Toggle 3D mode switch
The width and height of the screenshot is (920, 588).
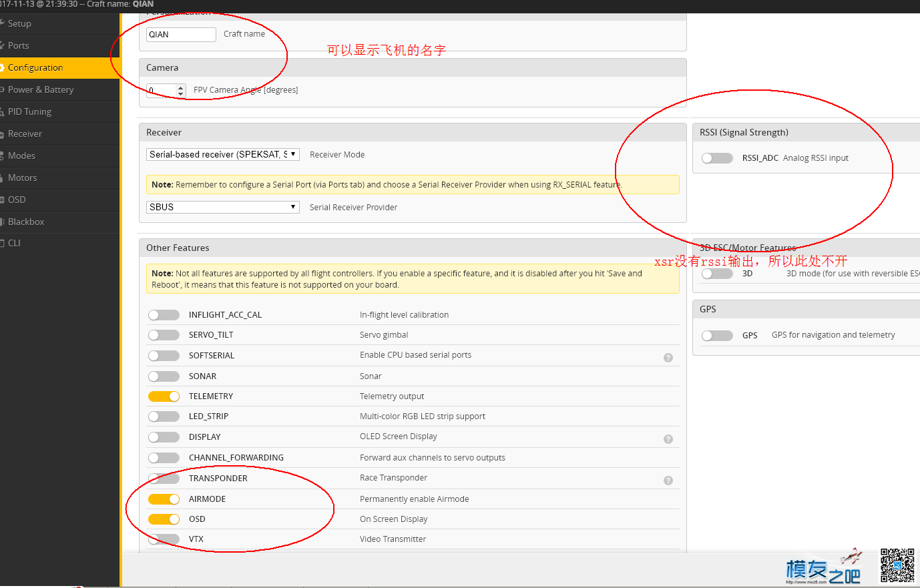point(717,274)
